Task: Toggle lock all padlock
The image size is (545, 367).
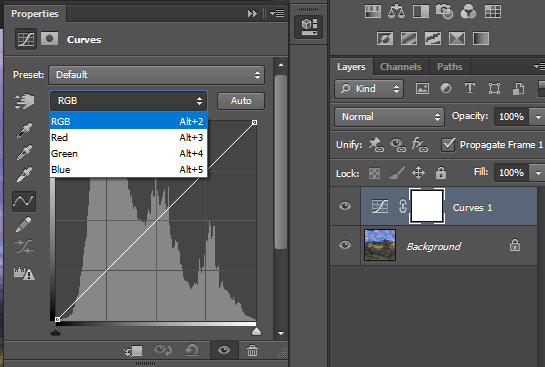Action: (x=441, y=173)
